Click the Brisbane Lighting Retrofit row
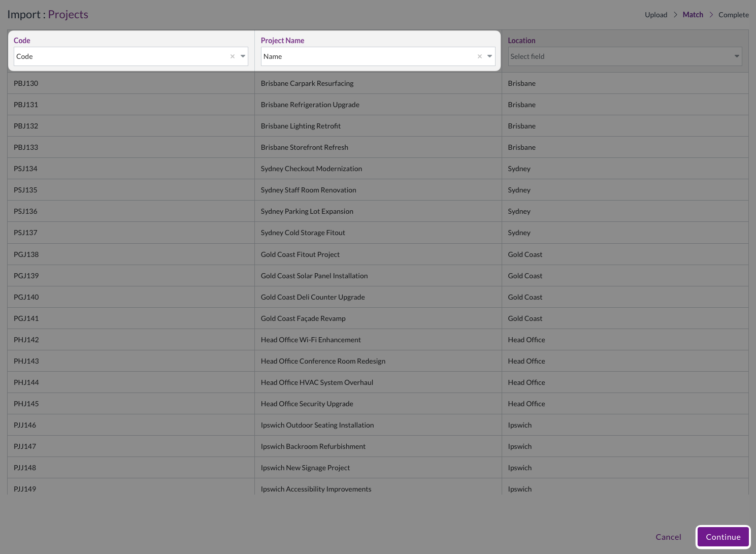 pos(301,126)
